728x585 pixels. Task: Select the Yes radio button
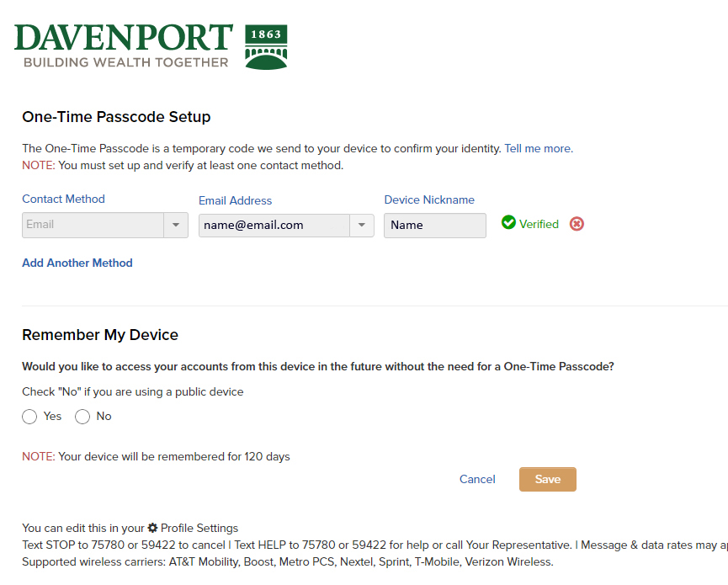(29, 417)
